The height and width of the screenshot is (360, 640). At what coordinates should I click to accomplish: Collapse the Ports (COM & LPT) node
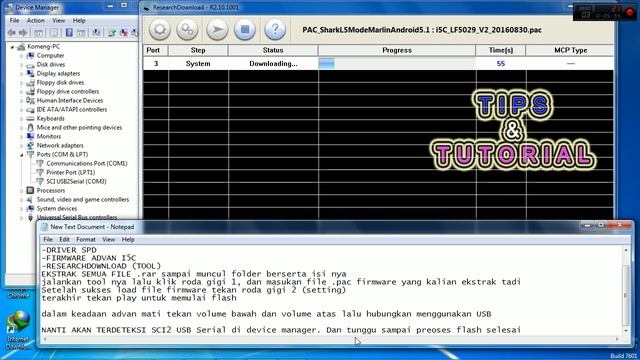pyautogui.click(x=22, y=155)
